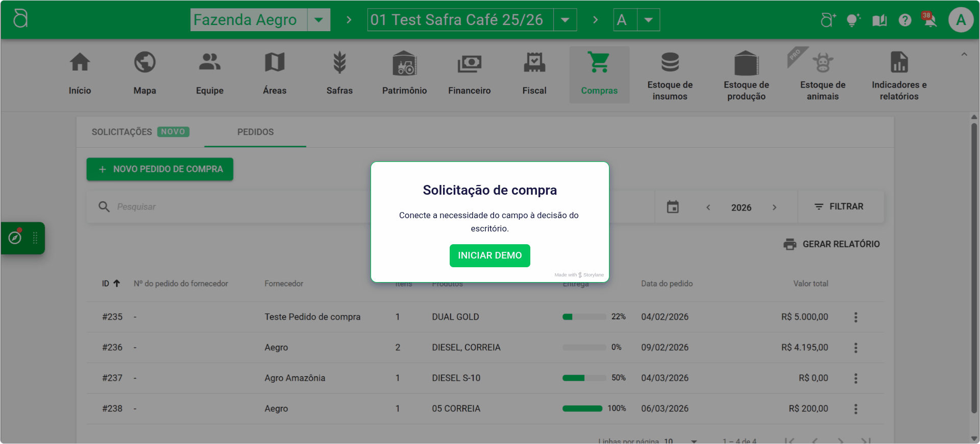Click the calendar icon in filter bar
This screenshot has width=980, height=444.
(x=673, y=207)
